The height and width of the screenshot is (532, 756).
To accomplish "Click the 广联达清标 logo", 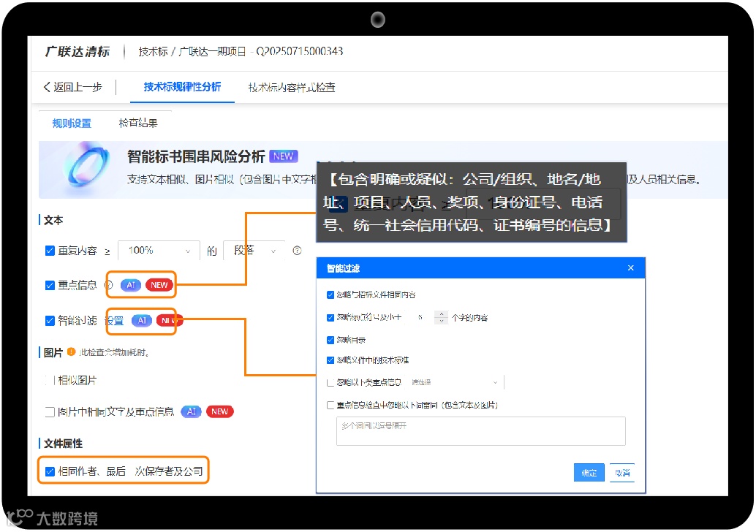I will click(78, 52).
